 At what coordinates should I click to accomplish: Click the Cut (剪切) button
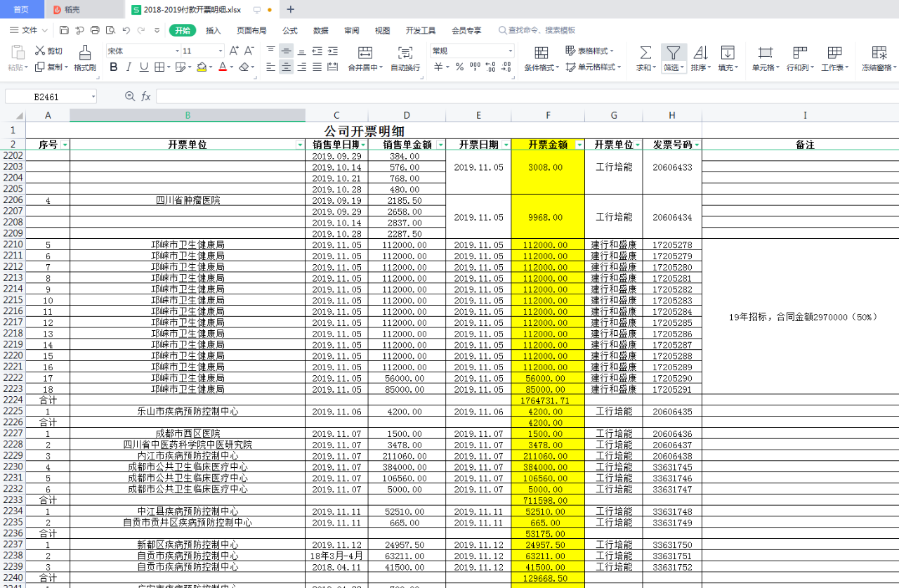click(x=49, y=51)
